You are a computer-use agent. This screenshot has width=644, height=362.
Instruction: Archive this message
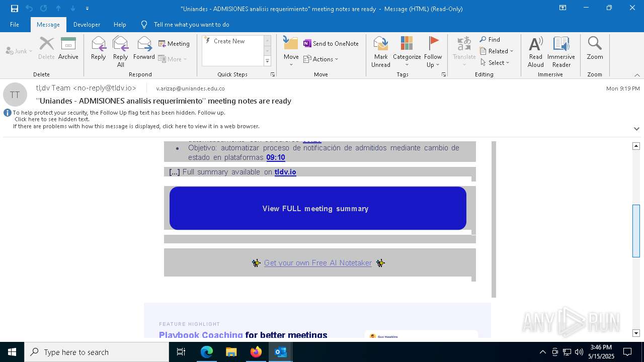coord(68,48)
